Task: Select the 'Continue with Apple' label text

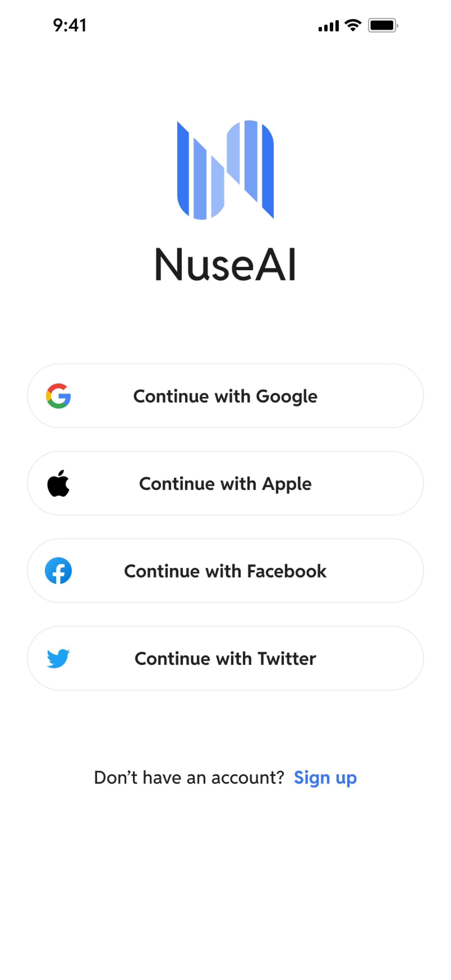Action: 225,484
